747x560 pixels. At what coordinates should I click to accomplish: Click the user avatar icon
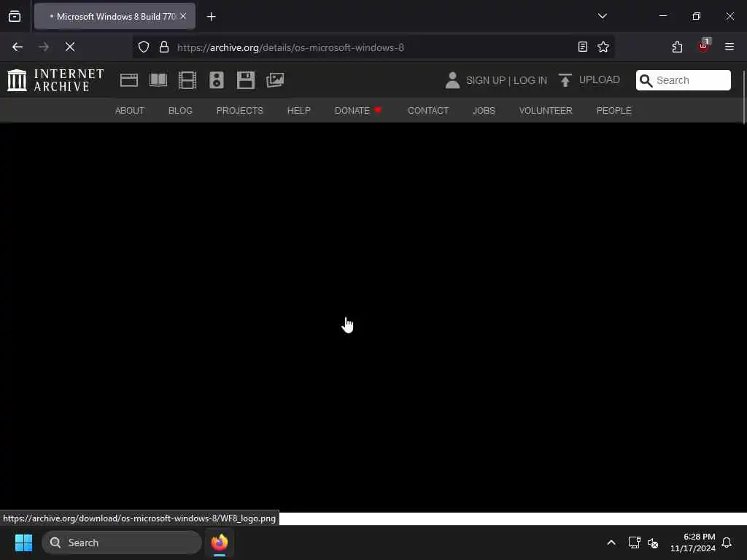click(x=452, y=80)
